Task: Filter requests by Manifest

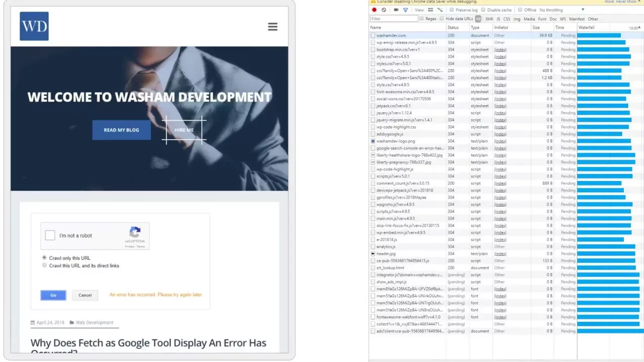Action: click(x=577, y=19)
